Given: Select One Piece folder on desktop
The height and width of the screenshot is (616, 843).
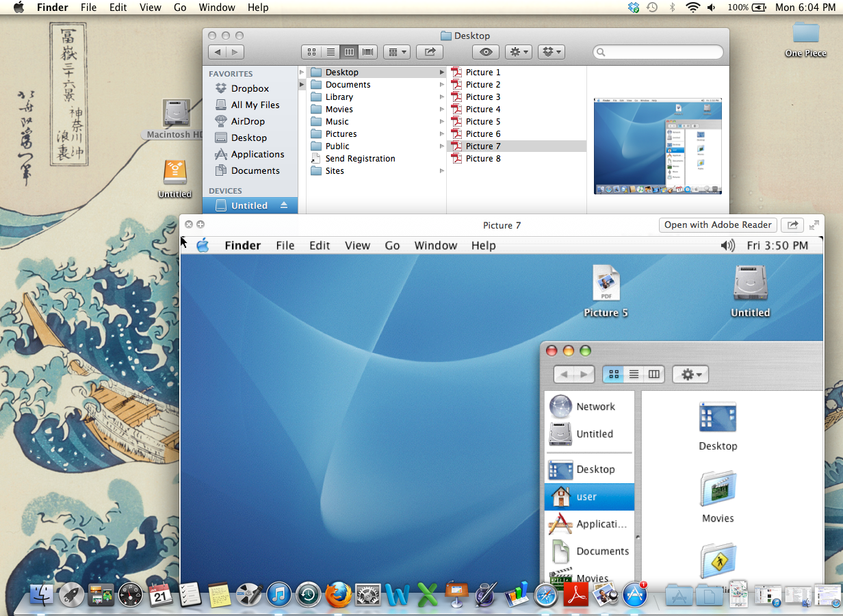Looking at the screenshot, I should (806, 32).
